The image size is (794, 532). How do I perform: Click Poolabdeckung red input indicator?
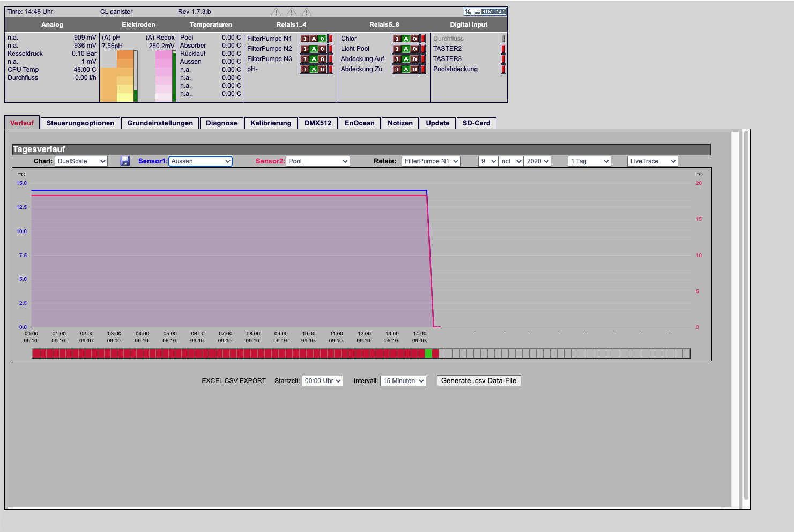click(503, 69)
